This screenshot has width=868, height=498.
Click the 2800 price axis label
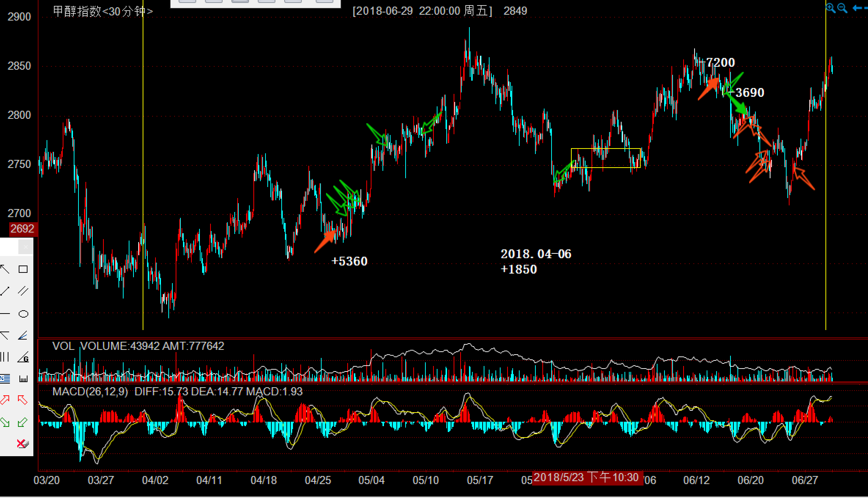(x=19, y=115)
